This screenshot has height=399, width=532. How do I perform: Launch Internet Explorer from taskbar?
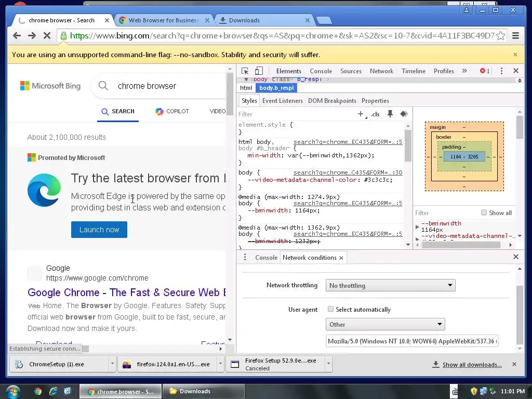click(x=53, y=391)
